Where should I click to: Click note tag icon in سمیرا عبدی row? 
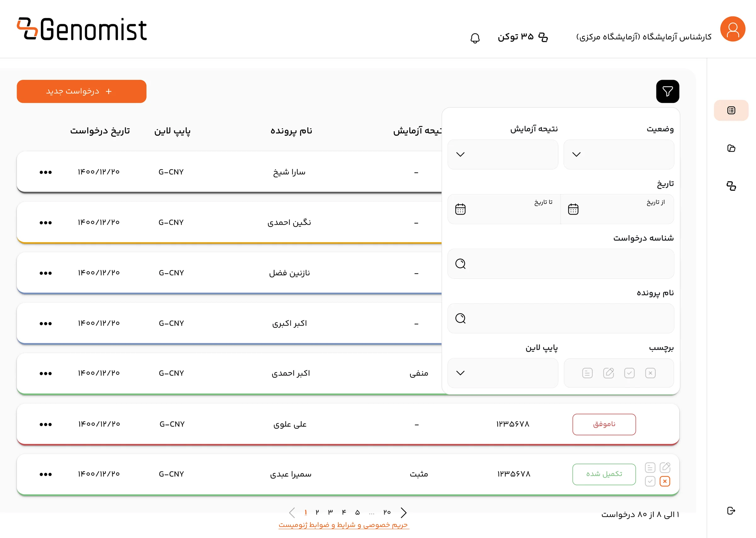click(x=650, y=467)
